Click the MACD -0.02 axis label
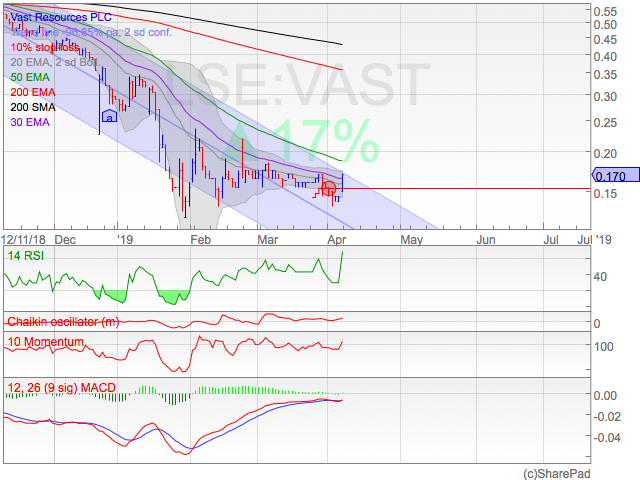This screenshot has width=640, height=480. [x=607, y=417]
